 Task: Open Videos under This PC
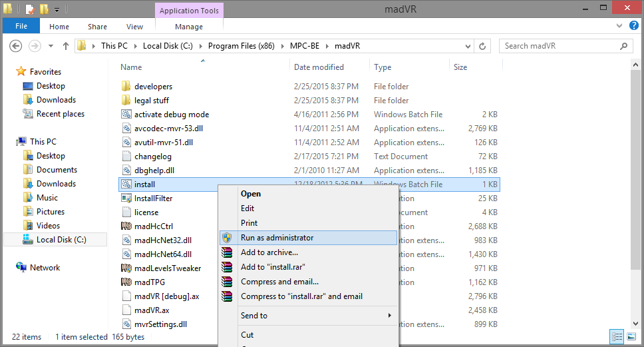click(x=48, y=226)
